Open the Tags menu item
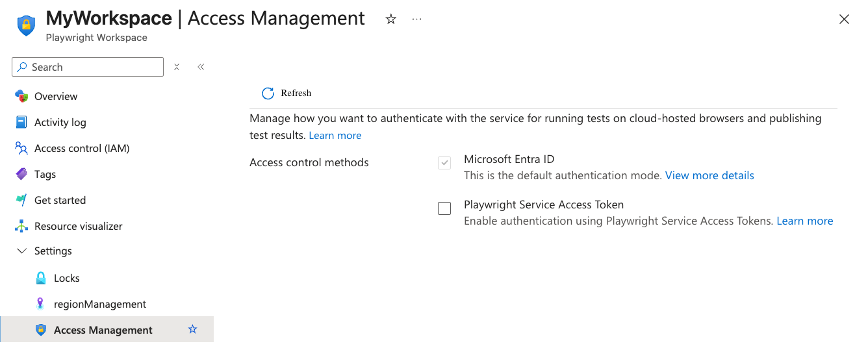 point(45,174)
